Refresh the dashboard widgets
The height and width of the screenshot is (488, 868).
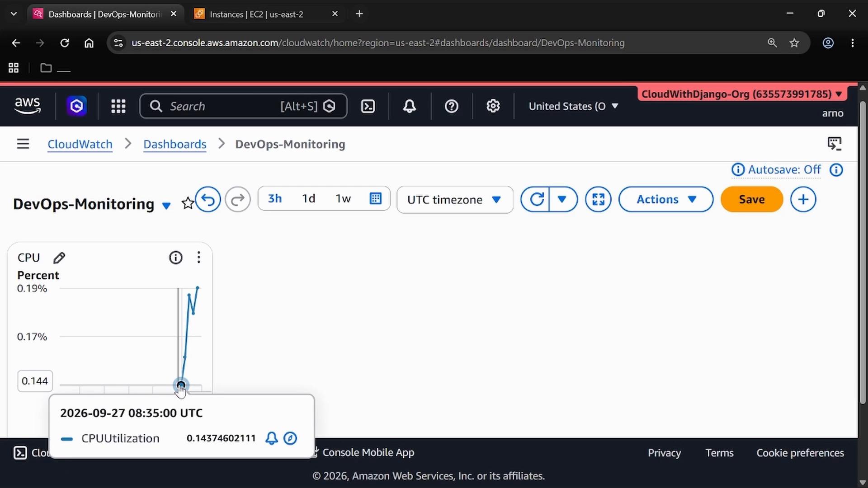pyautogui.click(x=536, y=199)
